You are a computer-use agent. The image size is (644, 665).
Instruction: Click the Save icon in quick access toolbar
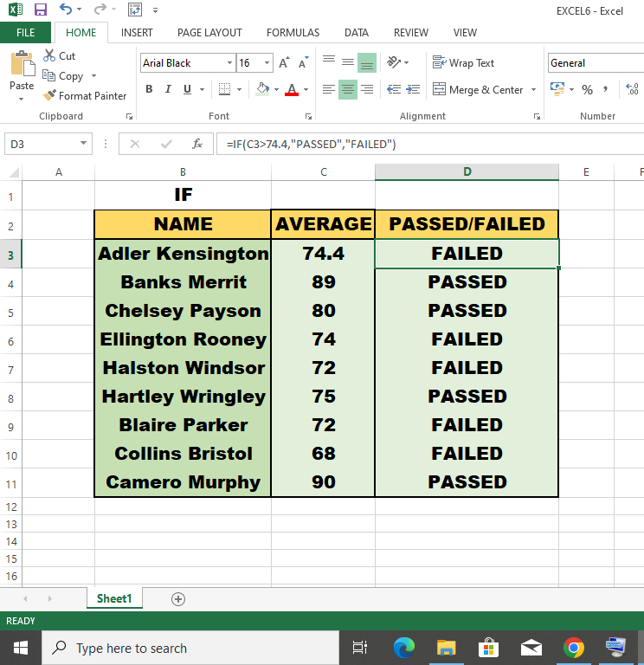(x=41, y=10)
